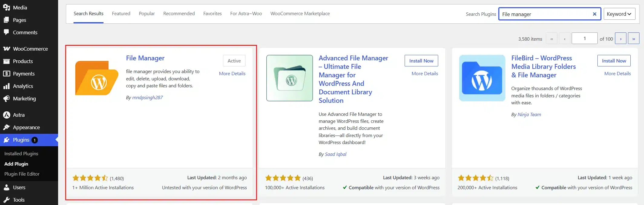The image size is (644, 205).
Task: Click the Advanced File Manager green thumbnail
Action: 290,78
